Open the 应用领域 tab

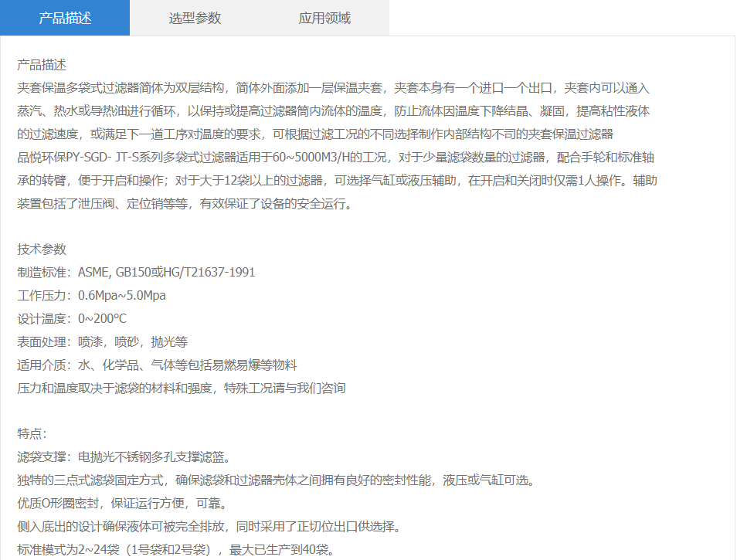coord(324,18)
